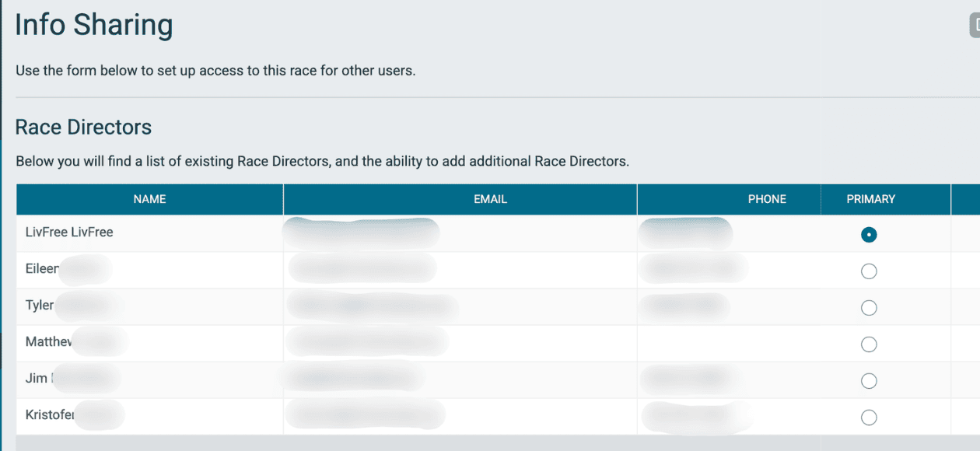Image resolution: width=980 pixels, height=451 pixels.
Task: Click the Eileen name cell
Action: (x=149, y=270)
